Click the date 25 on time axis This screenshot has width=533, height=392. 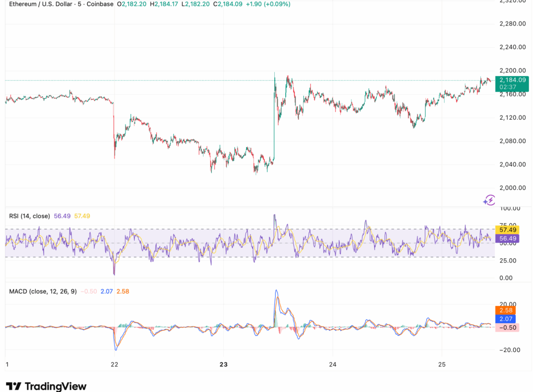(441, 364)
